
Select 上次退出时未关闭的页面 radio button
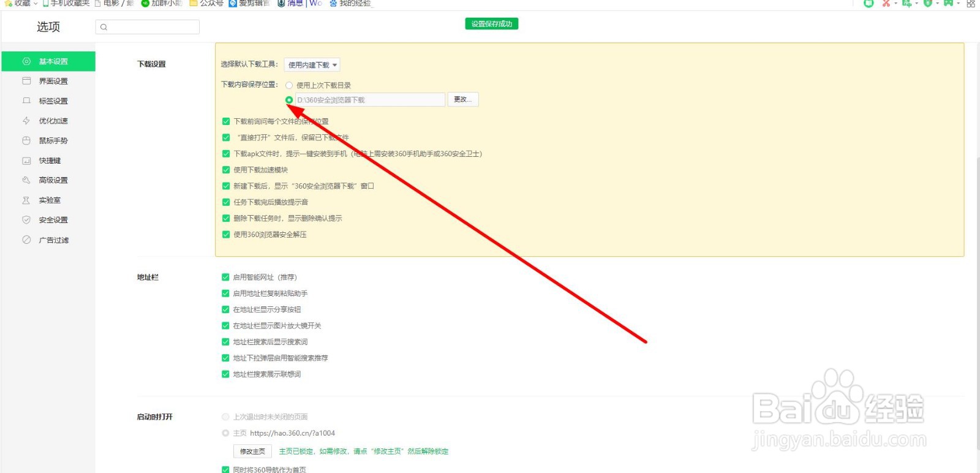coord(225,417)
